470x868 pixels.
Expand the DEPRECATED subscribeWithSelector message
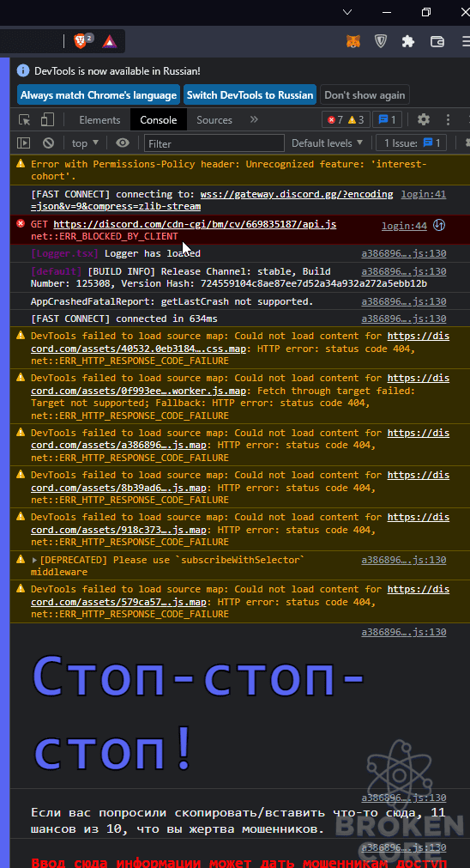click(x=35, y=560)
